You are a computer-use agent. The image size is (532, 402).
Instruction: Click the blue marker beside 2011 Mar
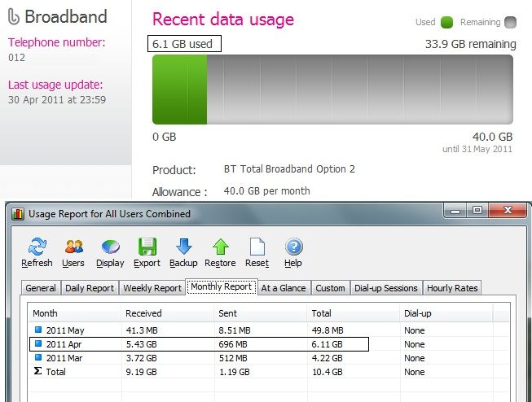tap(38, 357)
